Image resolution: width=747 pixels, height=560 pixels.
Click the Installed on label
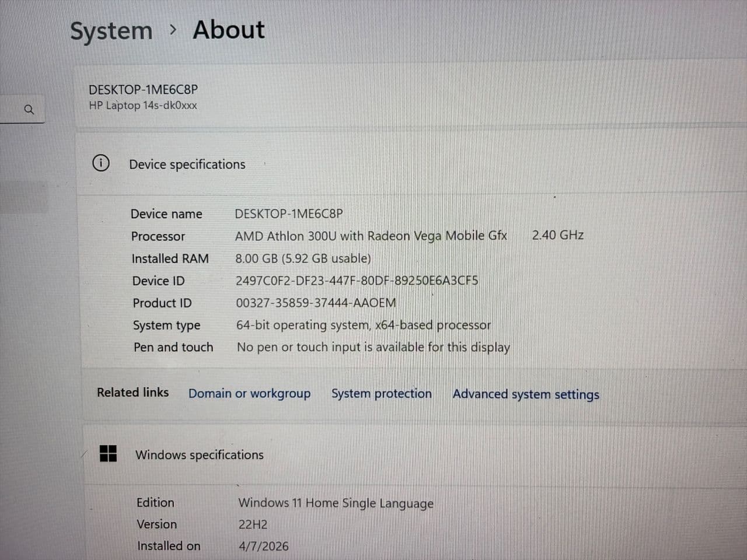click(169, 546)
